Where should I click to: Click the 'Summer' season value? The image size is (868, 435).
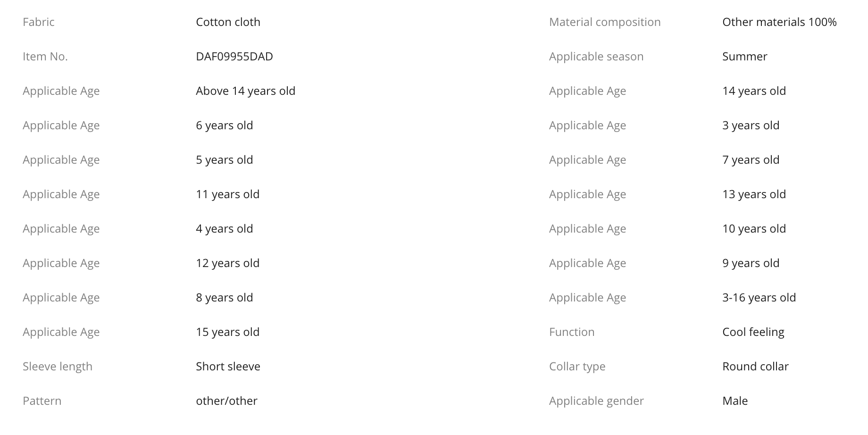click(x=744, y=57)
